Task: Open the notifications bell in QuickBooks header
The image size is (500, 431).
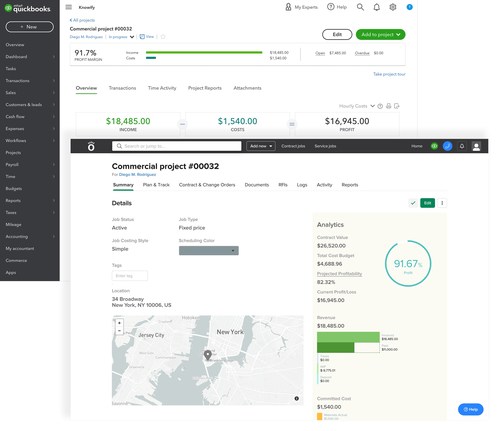Action: click(x=376, y=7)
